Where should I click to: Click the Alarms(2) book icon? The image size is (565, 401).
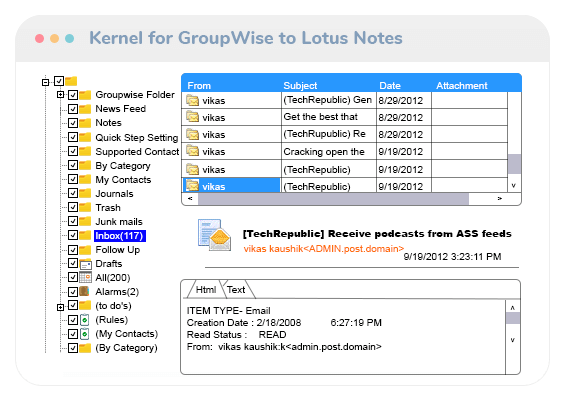coord(84,291)
